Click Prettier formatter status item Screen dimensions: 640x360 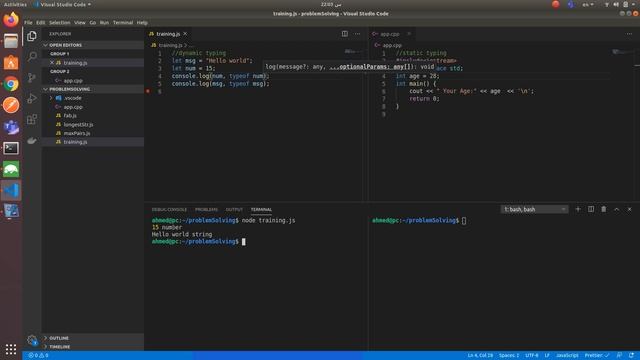click(597, 356)
